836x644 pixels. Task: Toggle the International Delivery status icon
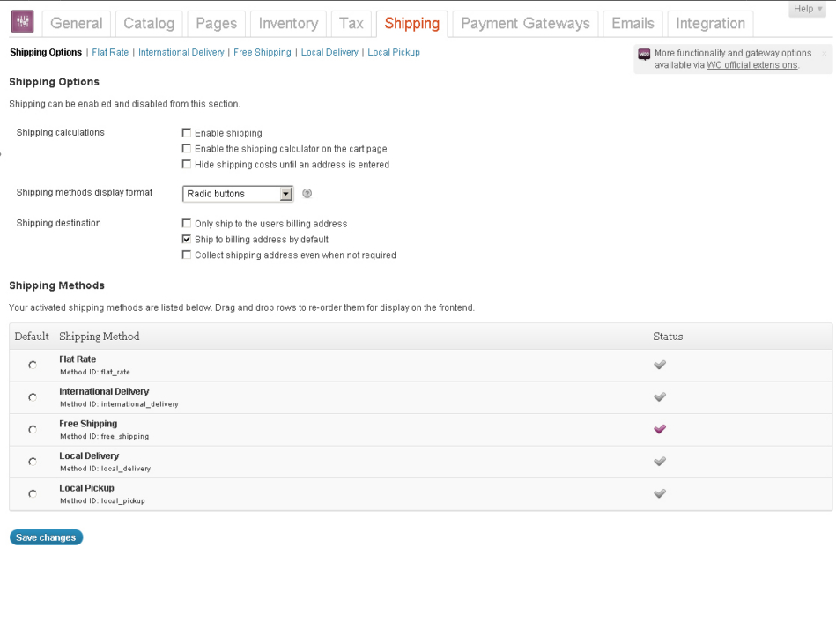pos(660,396)
